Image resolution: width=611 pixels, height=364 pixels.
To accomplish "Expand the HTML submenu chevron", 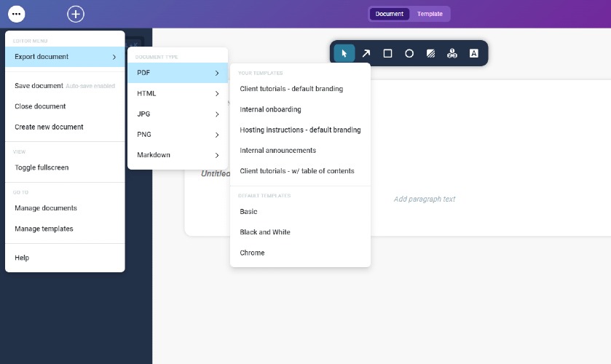I will tap(217, 93).
